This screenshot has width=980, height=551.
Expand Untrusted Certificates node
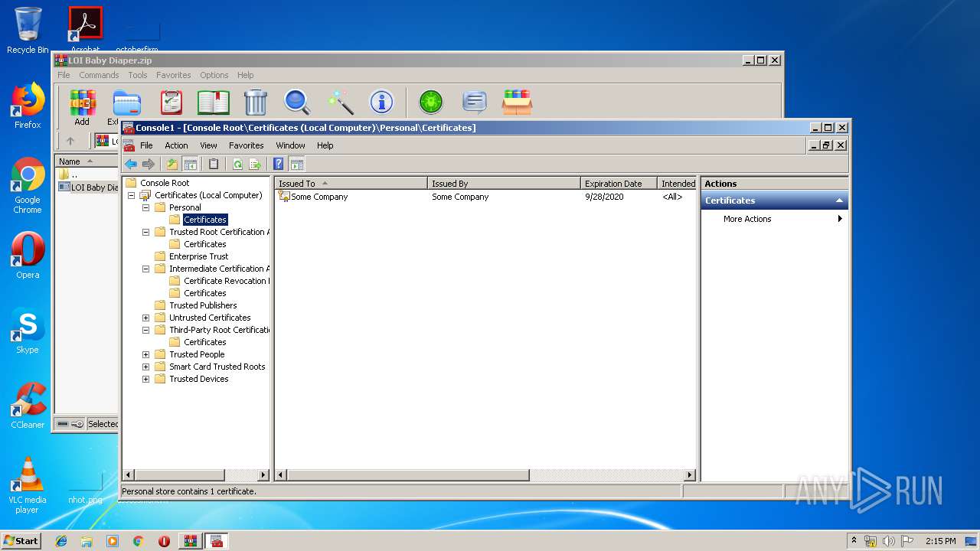145,318
